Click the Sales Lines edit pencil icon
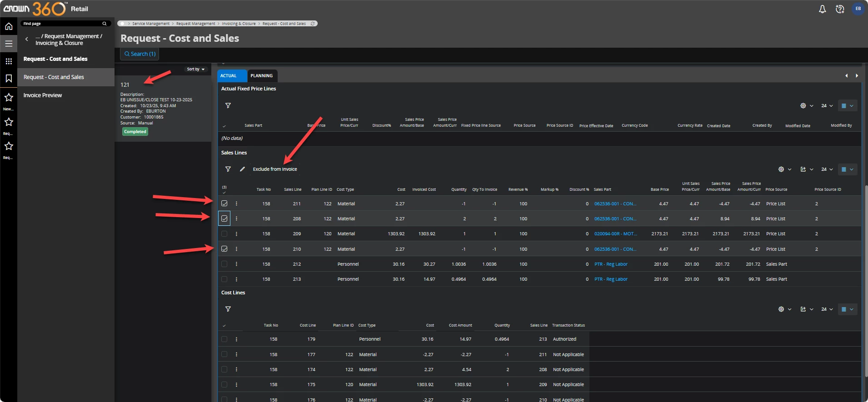The width and height of the screenshot is (868, 402). tap(242, 169)
